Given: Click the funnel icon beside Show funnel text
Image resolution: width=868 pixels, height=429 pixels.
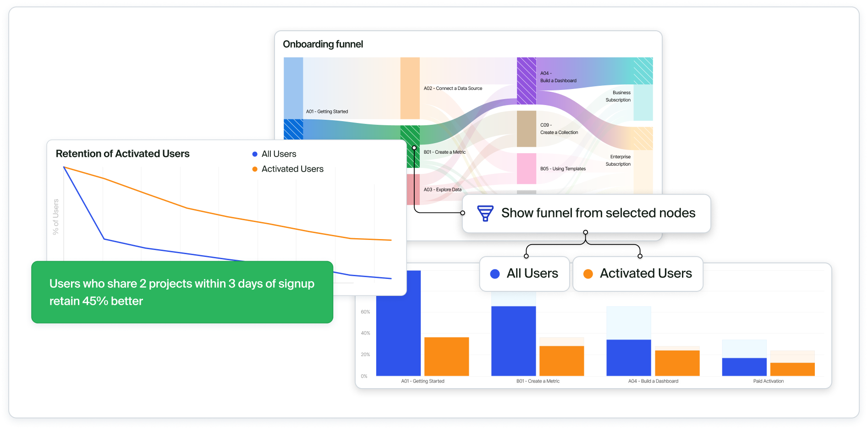Looking at the screenshot, I should click(x=485, y=213).
